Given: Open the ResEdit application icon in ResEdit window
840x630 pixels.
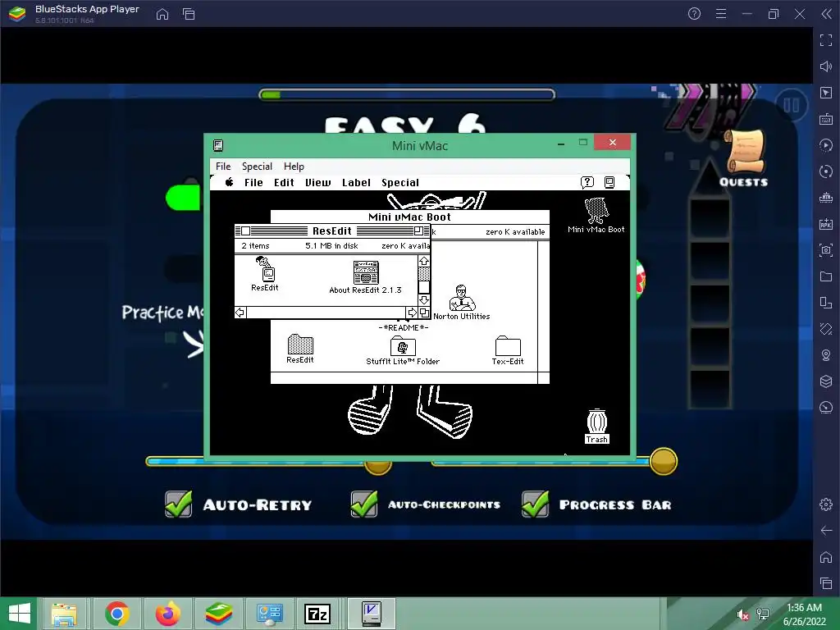Looking at the screenshot, I should [x=267, y=269].
